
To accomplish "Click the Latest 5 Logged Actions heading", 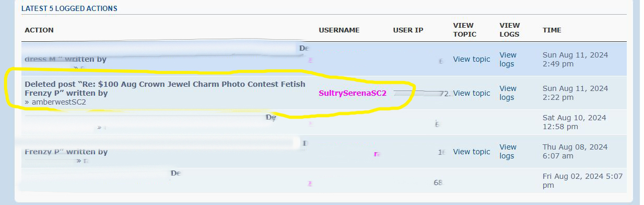I will [69, 8].
